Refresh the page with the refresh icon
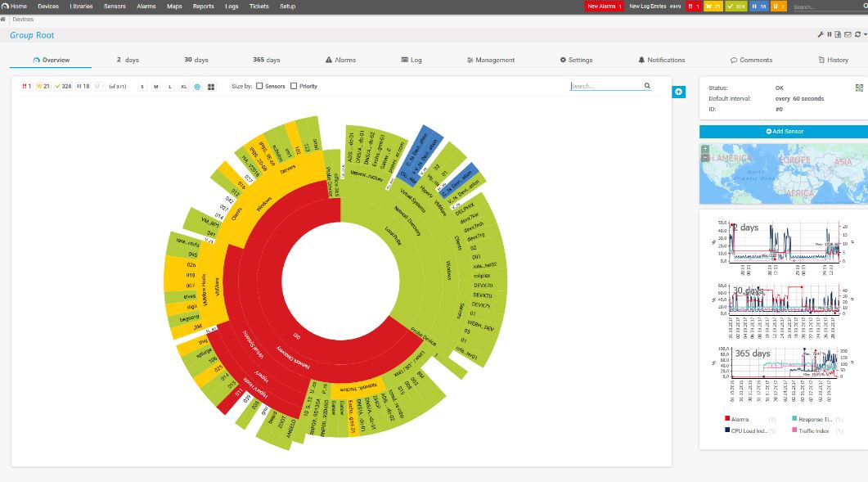The height and width of the screenshot is (482, 868). (857, 34)
